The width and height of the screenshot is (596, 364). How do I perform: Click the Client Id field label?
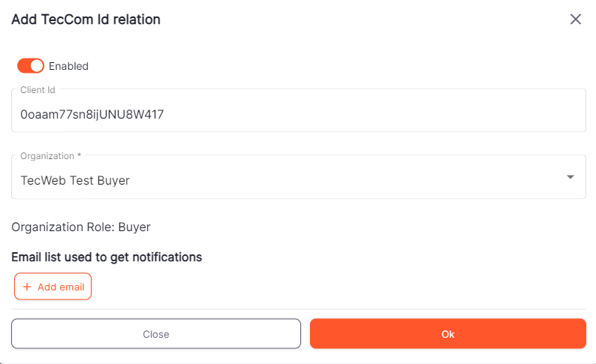pyautogui.click(x=38, y=89)
